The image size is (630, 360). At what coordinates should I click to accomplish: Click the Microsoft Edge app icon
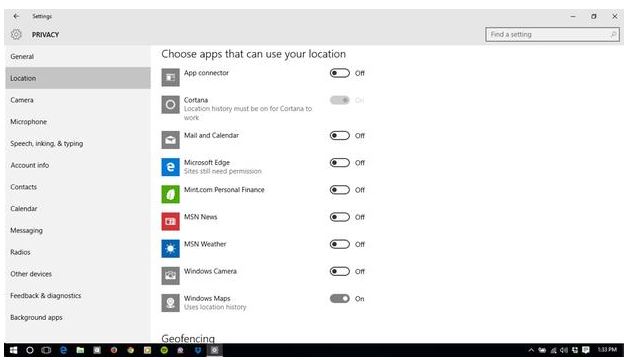tap(170, 167)
